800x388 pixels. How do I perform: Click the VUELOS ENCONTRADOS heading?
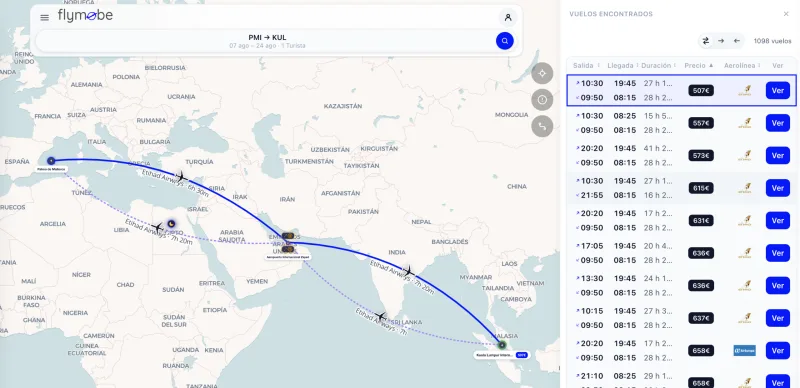click(x=611, y=14)
